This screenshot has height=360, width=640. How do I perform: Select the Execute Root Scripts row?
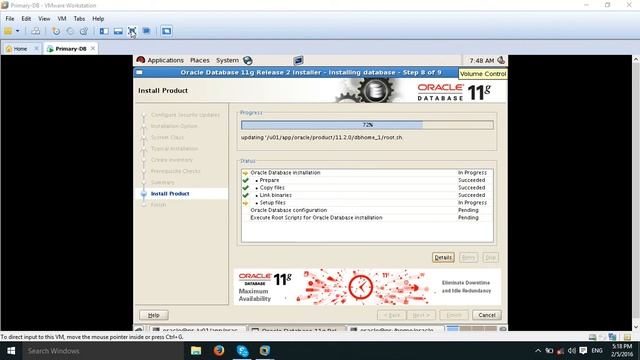click(x=367, y=218)
